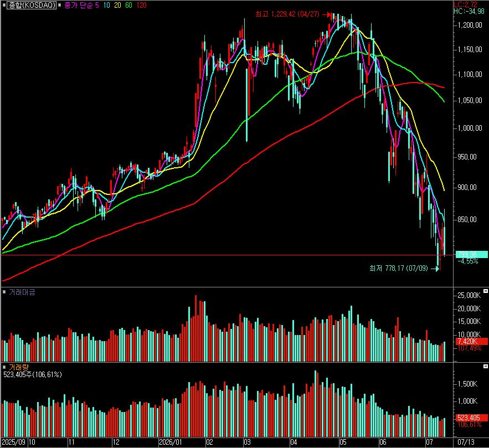
Task: Click the 11 month date axis label
Action: click(72, 442)
